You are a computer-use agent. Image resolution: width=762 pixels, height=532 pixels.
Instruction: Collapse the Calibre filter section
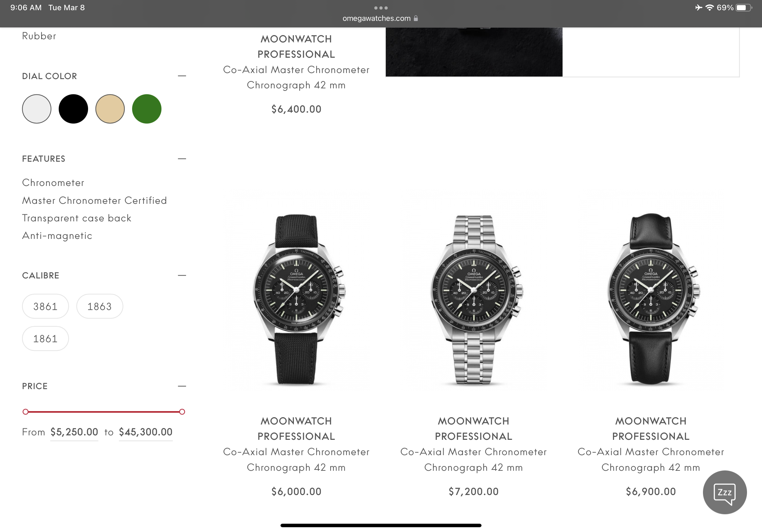182,275
